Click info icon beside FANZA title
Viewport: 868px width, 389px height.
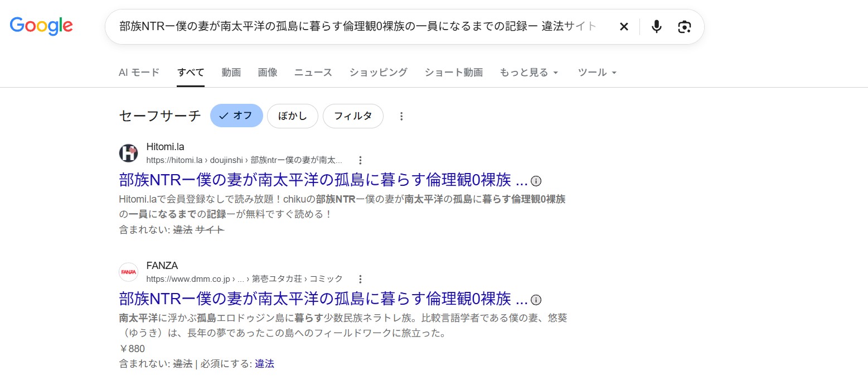click(x=536, y=300)
